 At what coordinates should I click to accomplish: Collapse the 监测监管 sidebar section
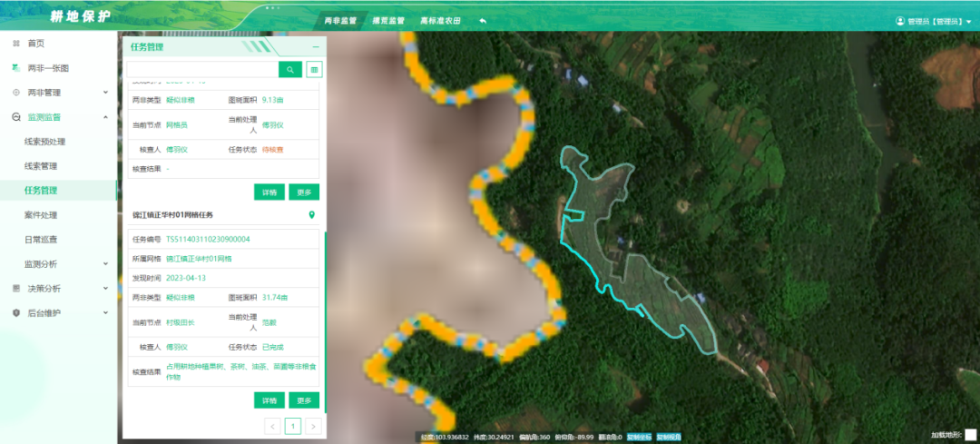105,117
